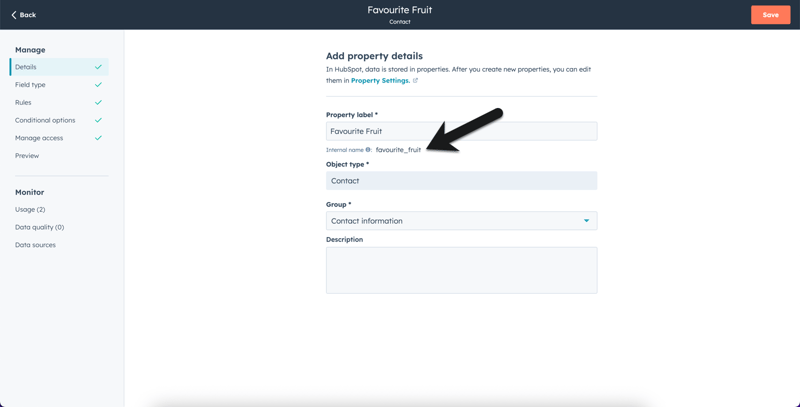Click checkmark icon next to Rules
The width and height of the screenshot is (800, 407).
(x=98, y=103)
